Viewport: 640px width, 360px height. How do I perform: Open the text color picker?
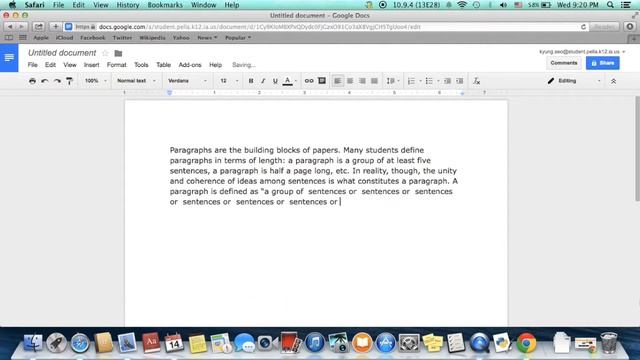(288, 81)
